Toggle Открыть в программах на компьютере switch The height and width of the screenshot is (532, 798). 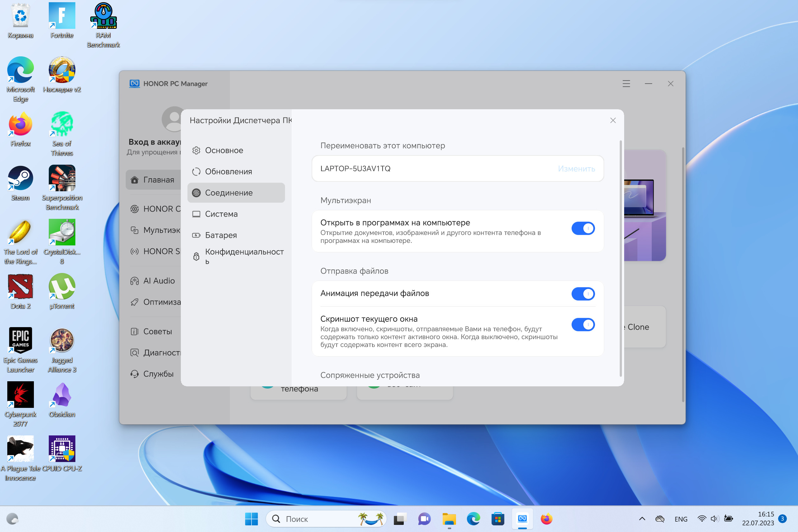pos(583,228)
